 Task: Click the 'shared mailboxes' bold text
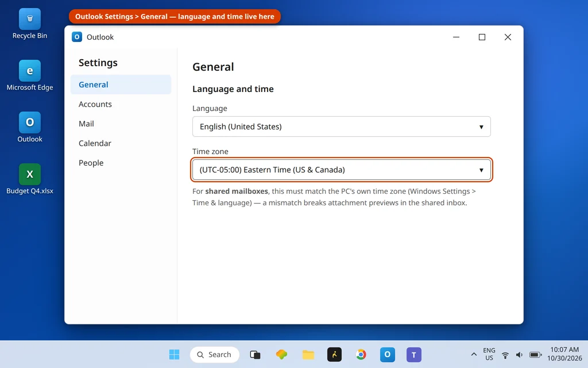[237, 191]
